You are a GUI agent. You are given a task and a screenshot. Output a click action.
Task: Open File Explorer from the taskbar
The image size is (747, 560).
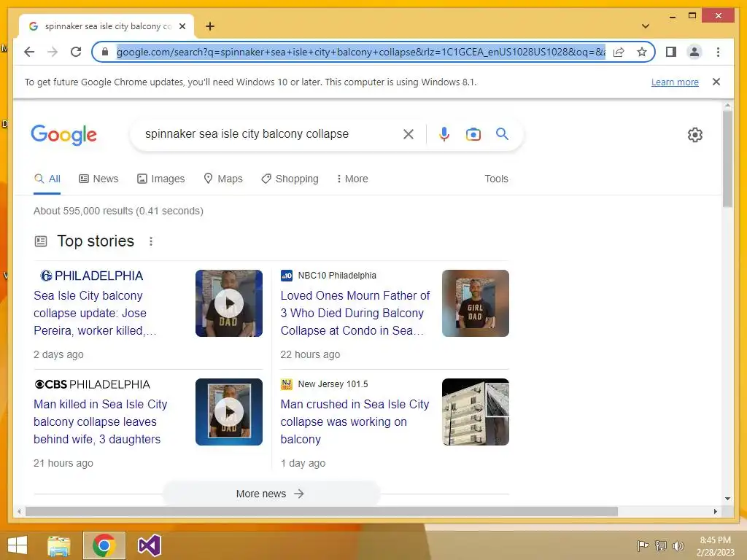(59, 545)
